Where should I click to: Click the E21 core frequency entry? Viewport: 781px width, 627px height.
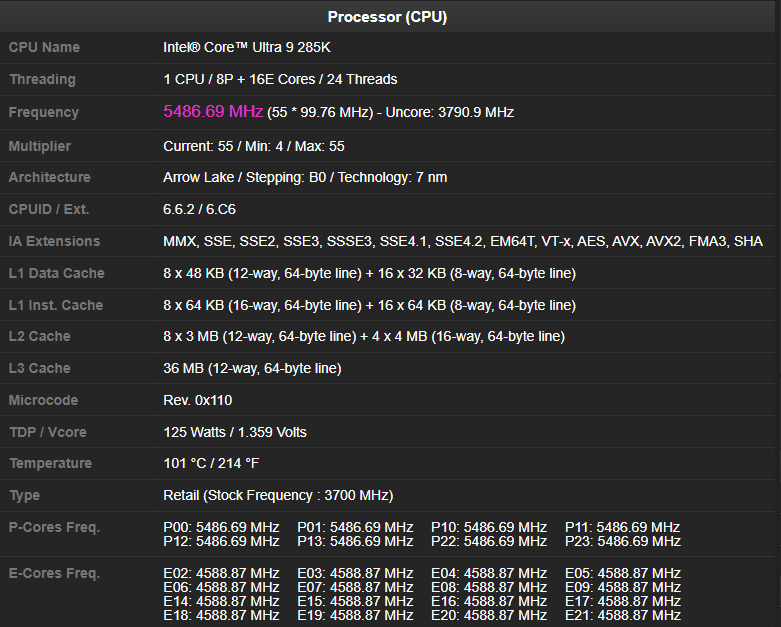coord(622,615)
